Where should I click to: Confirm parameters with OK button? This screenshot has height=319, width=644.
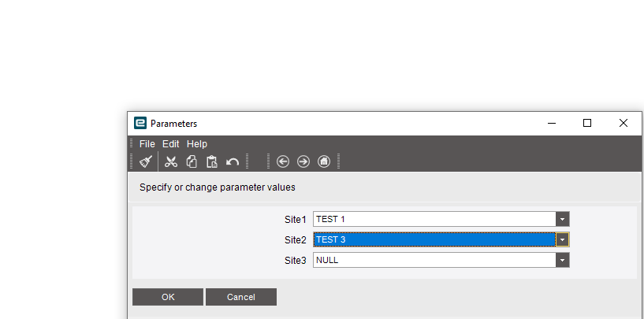click(168, 297)
